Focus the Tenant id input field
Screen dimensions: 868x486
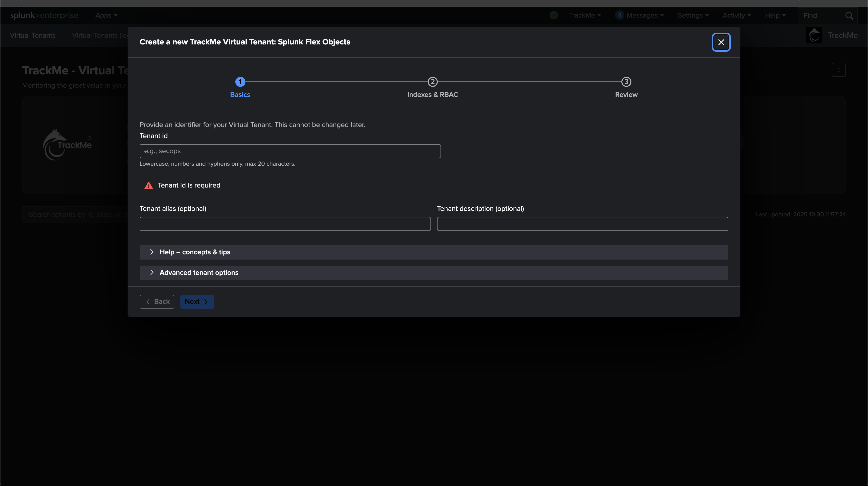click(290, 151)
